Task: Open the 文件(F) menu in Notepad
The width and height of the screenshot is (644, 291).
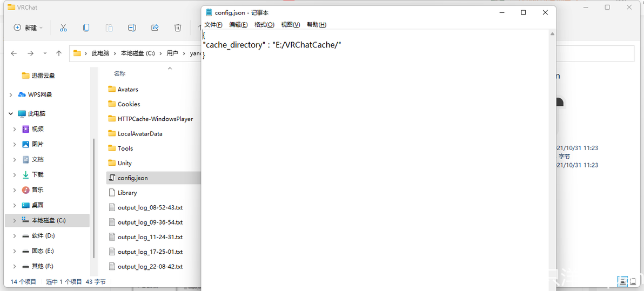Action: pos(213,25)
